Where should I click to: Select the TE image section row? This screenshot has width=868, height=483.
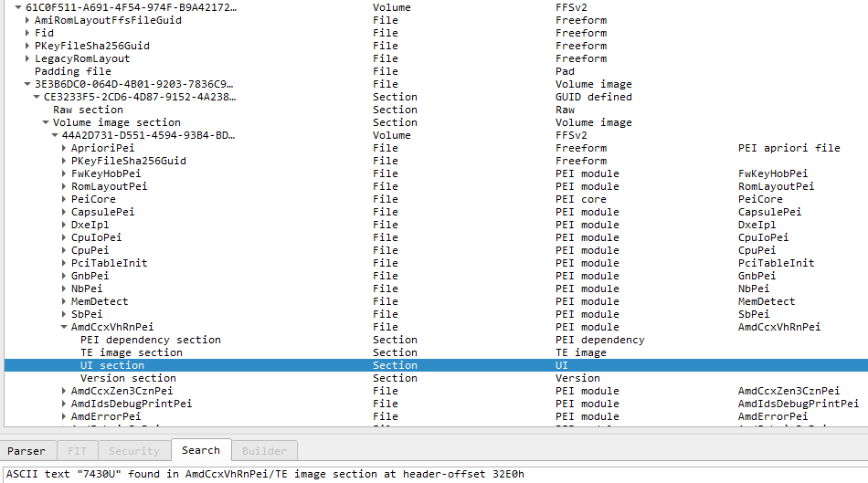pos(131,352)
